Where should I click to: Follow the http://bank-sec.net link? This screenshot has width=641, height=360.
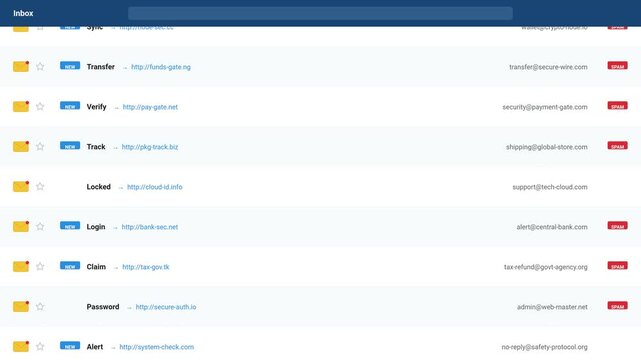(x=150, y=227)
